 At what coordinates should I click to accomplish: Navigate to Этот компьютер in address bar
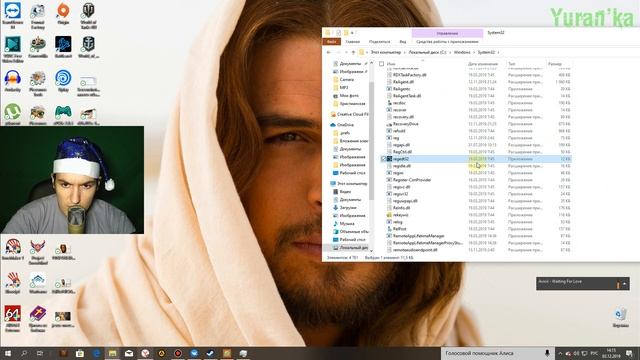(x=386, y=53)
